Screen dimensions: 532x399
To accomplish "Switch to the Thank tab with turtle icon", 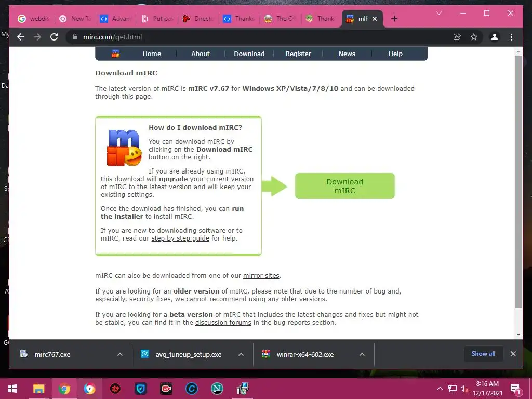I will point(321,19).
